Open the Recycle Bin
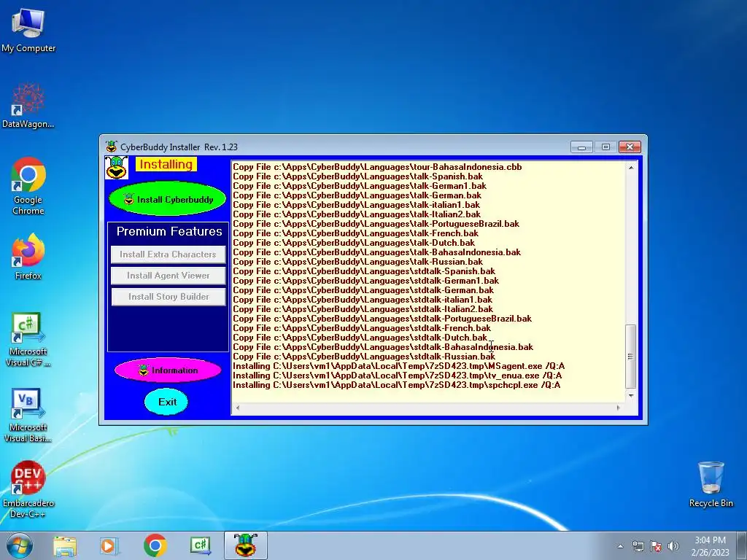 711,484
